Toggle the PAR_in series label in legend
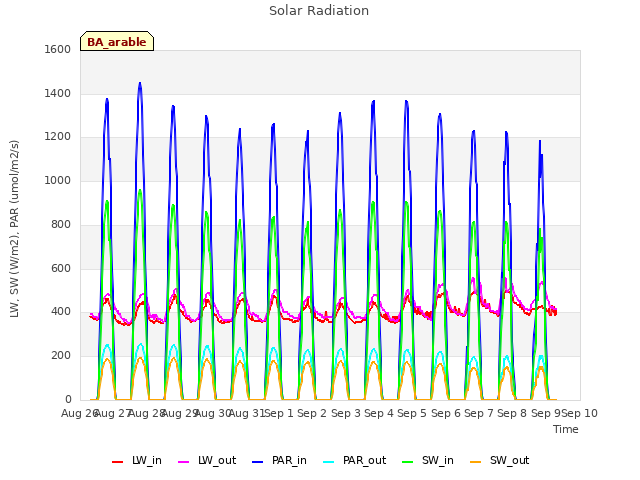 [x=289, y=461]
